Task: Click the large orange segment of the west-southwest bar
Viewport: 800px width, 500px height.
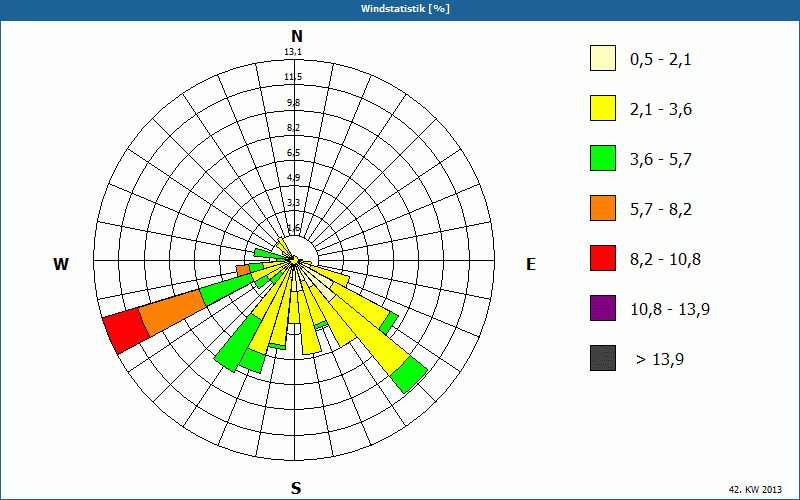Action: click(x=172, y=313)
